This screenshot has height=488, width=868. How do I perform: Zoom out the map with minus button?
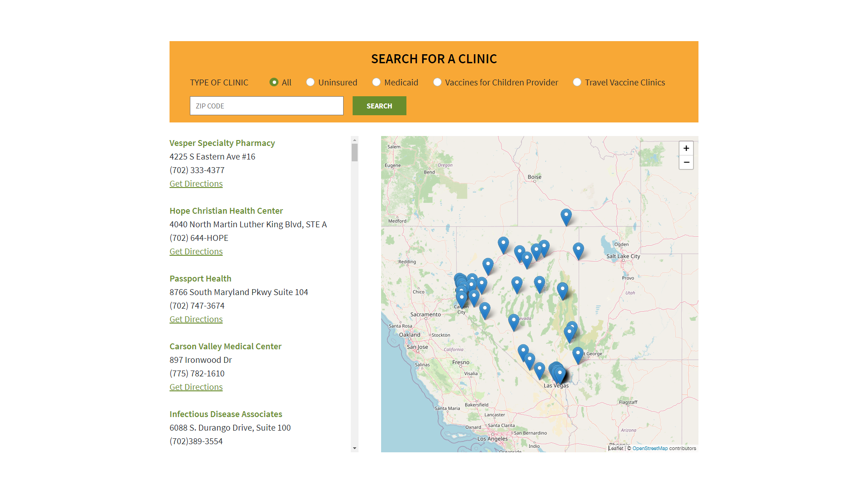coord(686,162)
